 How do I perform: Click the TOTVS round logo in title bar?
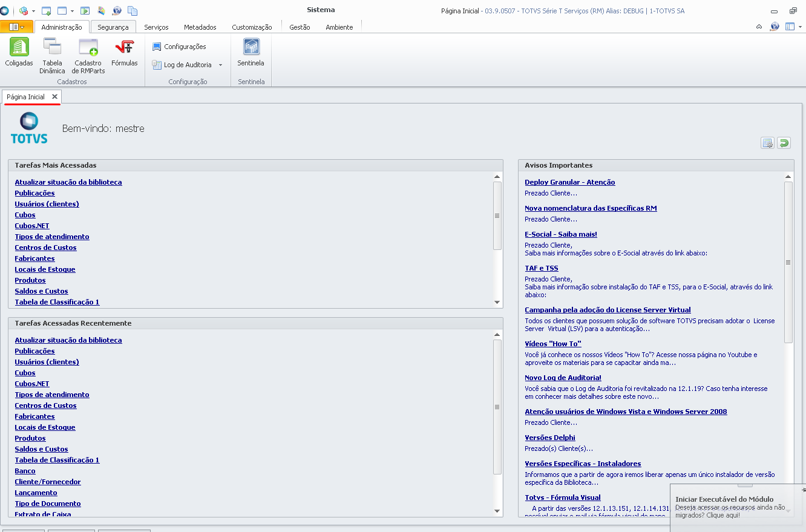click(x=5, y=11)
